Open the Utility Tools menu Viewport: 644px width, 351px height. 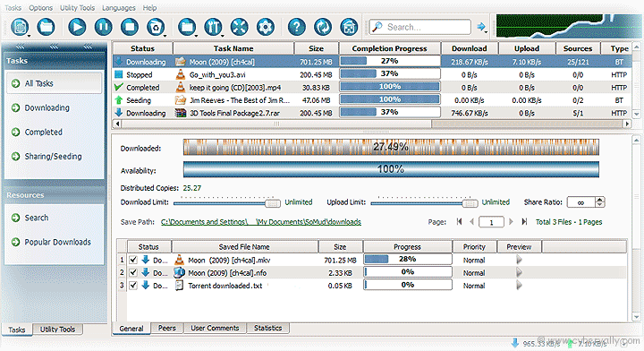pyautogui.click(x=77, y=8)
